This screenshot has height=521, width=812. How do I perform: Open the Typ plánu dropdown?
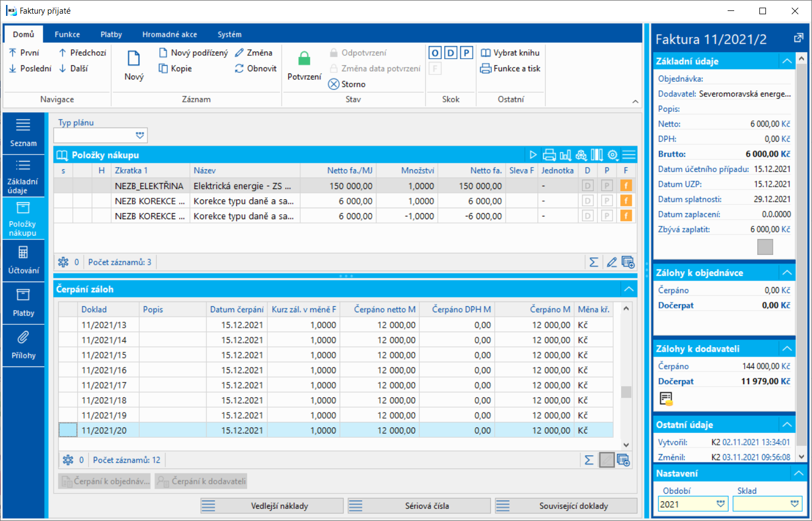tap(140, 135)
